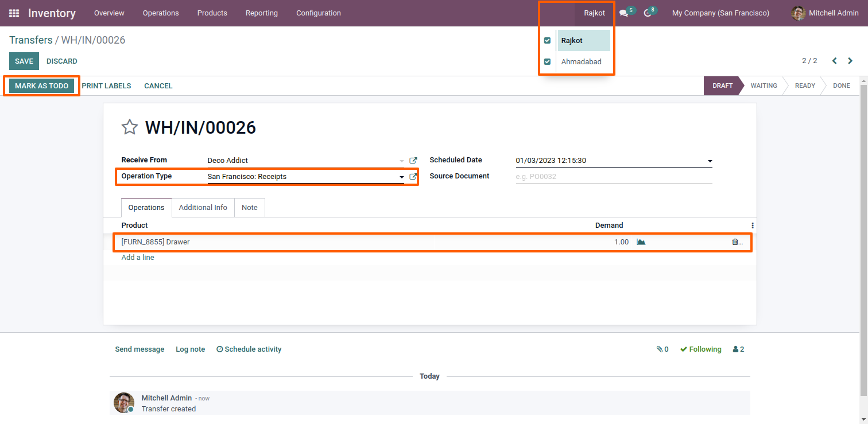This screenshot has height=424, width=868.
Task: Click the WAITING status stage
Action: [x=764, y=86]
